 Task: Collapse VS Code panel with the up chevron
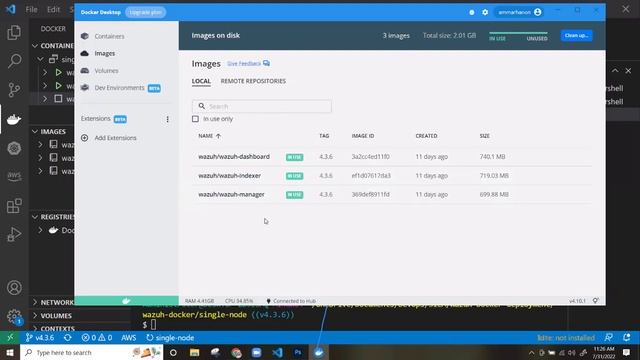click(x=615, y=71)
